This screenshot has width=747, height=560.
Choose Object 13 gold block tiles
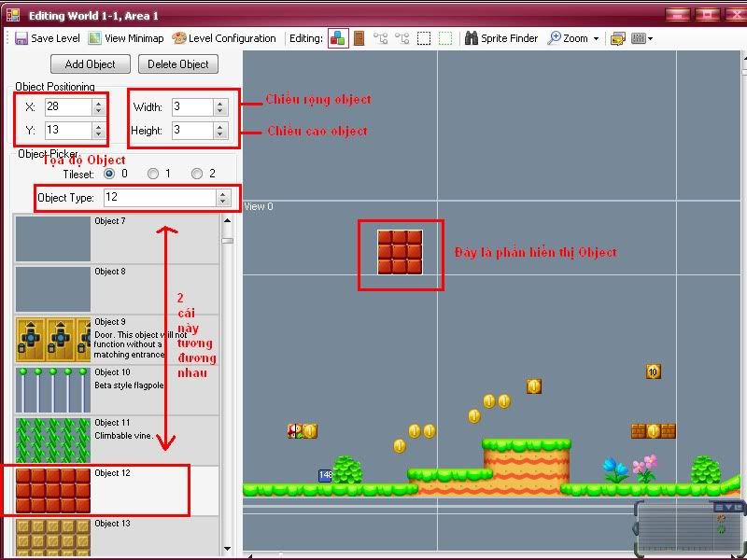[x=117, y=538]
